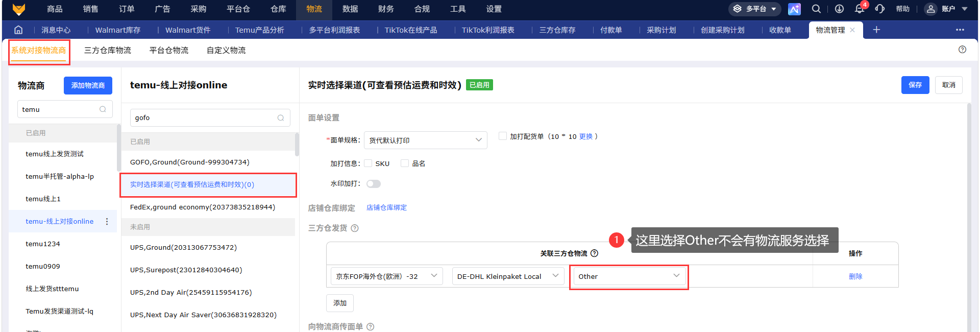
Task: Select 系统对接物流商 tab
Action: point(39,50)
